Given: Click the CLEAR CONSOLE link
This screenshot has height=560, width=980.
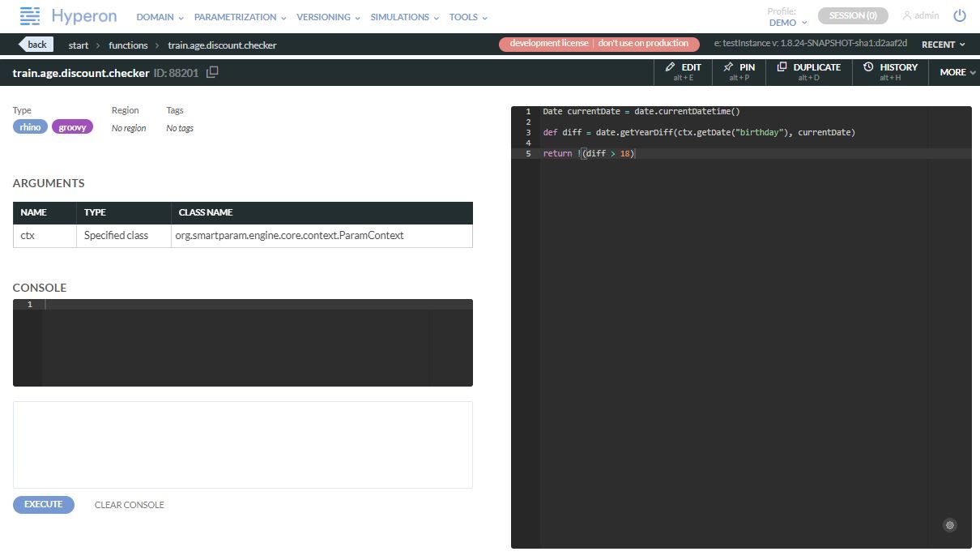Looking at the screenshot, I should pos(130,505).
